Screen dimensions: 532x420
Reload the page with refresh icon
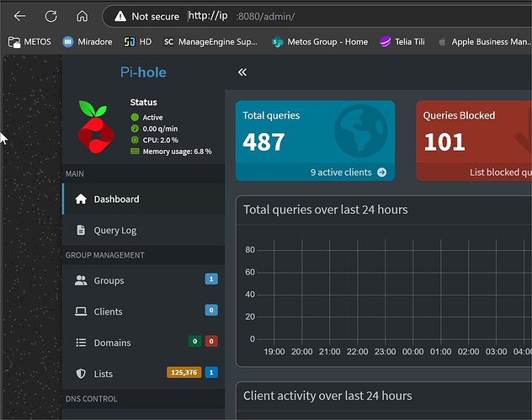click(x=51, y=16)
